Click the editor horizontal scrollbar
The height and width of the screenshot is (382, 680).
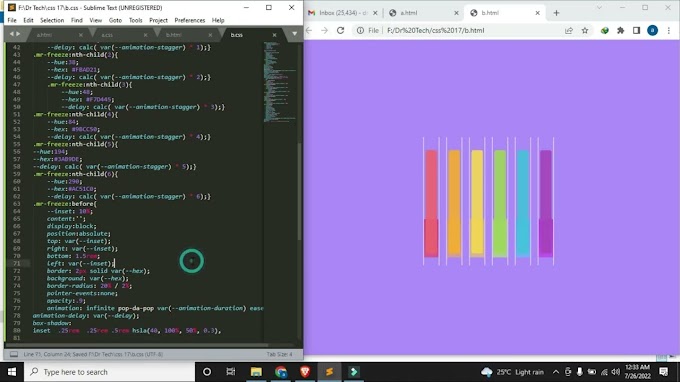click(137, 345)
